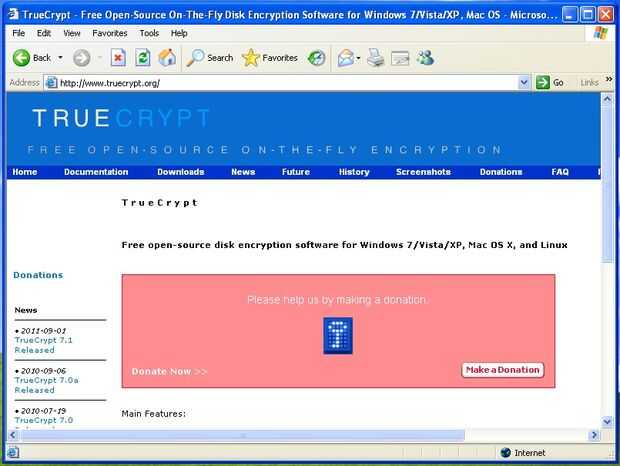The height and width of the screenshot is (466, 620).
Task: Open the TrueCrypt 7.1 Released news link
Action: (43, 345)
